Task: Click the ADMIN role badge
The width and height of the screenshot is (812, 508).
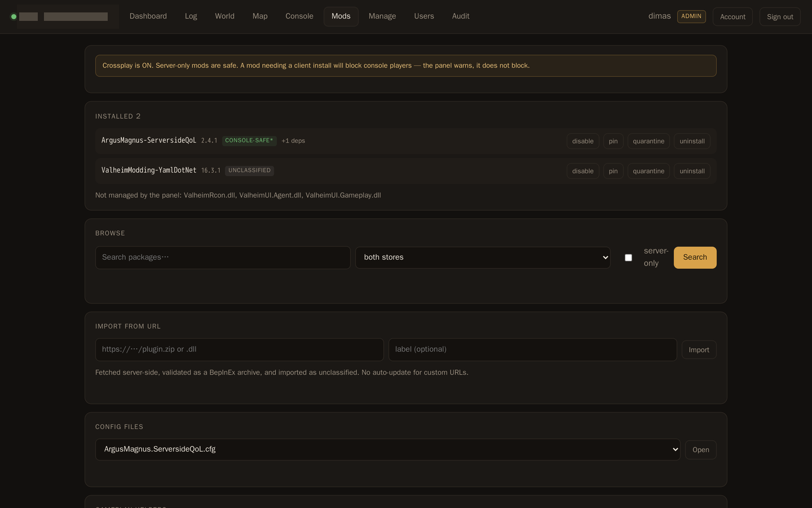Action: 691,16
